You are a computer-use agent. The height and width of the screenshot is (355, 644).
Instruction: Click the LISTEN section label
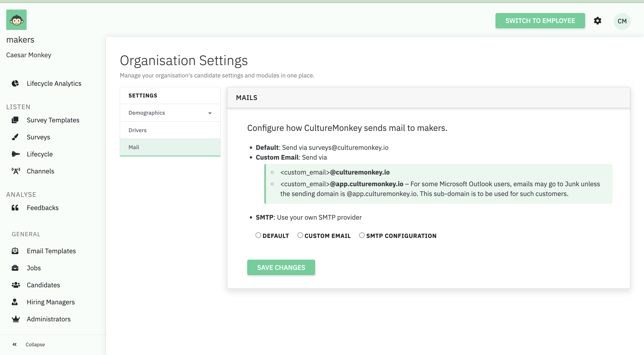click(x=18, y=107)
